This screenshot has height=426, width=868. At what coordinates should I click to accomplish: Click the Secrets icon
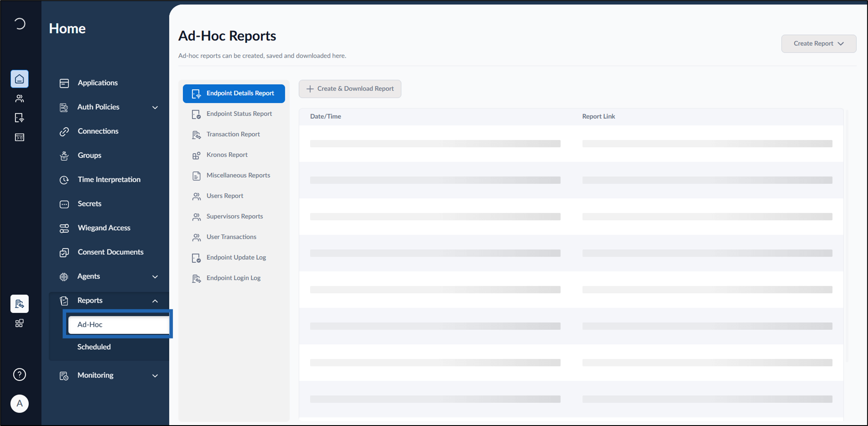click(64, 204)
